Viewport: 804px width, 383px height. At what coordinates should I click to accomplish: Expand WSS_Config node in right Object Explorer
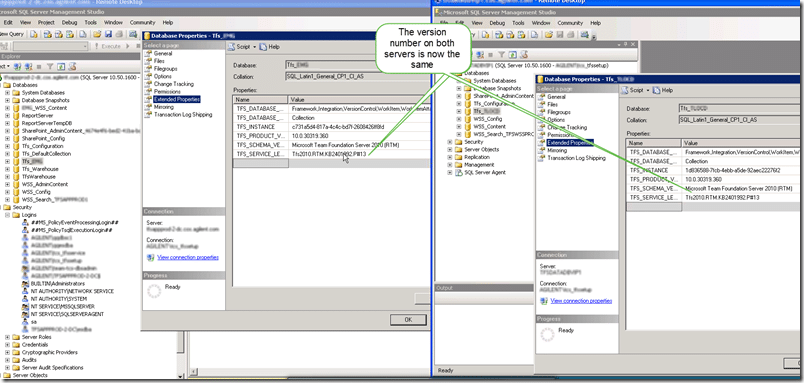coord(459,119)
